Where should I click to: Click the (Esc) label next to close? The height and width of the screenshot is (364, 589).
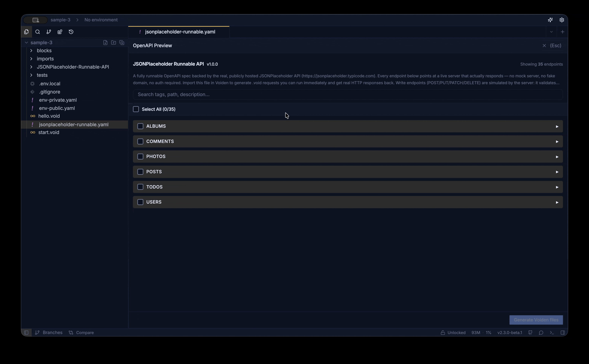pyautogui.click(x=555, y=46)
